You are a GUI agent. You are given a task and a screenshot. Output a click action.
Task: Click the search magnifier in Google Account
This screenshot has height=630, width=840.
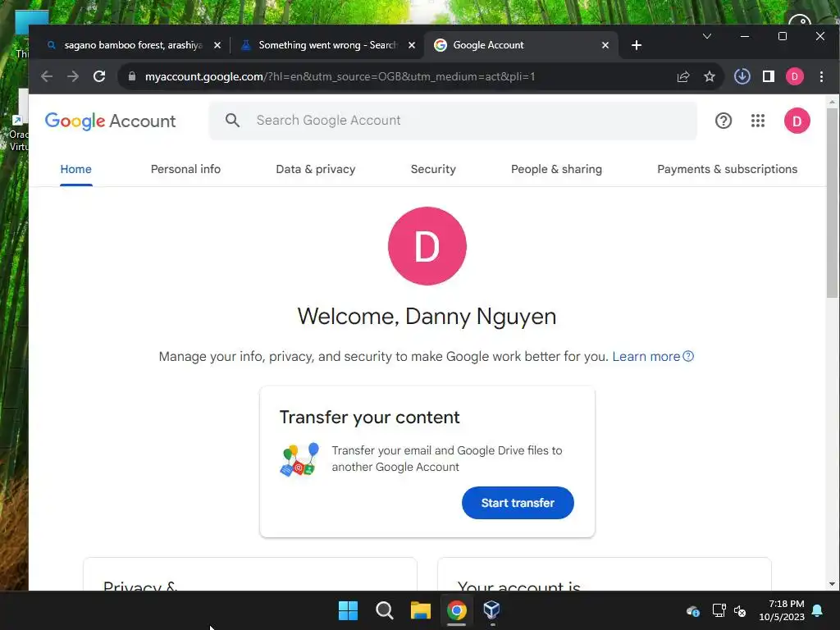pos(232,120)
